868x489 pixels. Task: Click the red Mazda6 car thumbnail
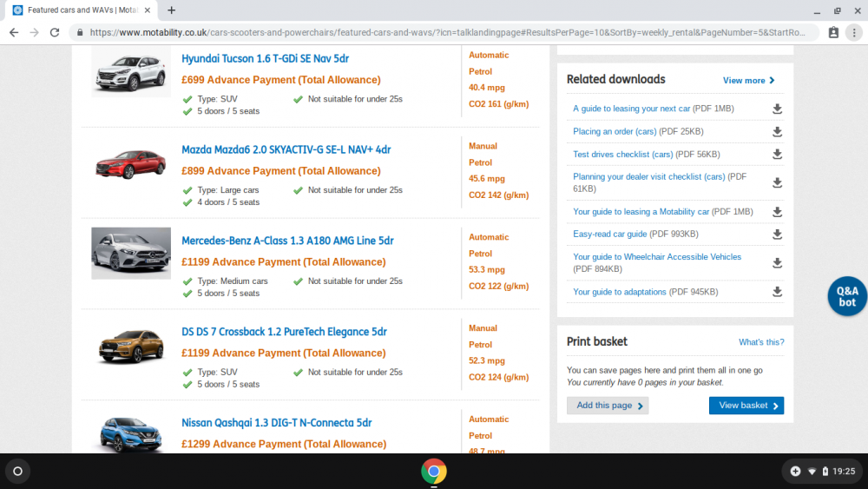(x=131, y=163)
